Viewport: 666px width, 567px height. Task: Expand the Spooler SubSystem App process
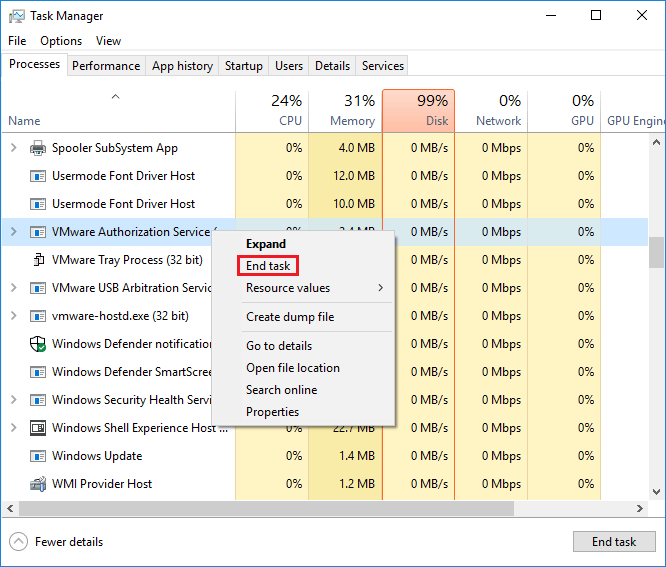point(14,148)
